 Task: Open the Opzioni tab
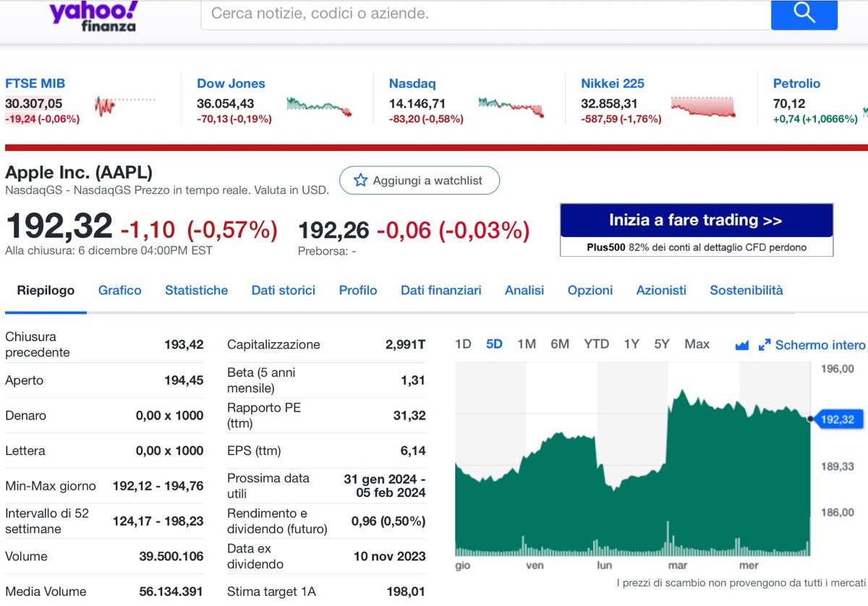pos(590,291)
